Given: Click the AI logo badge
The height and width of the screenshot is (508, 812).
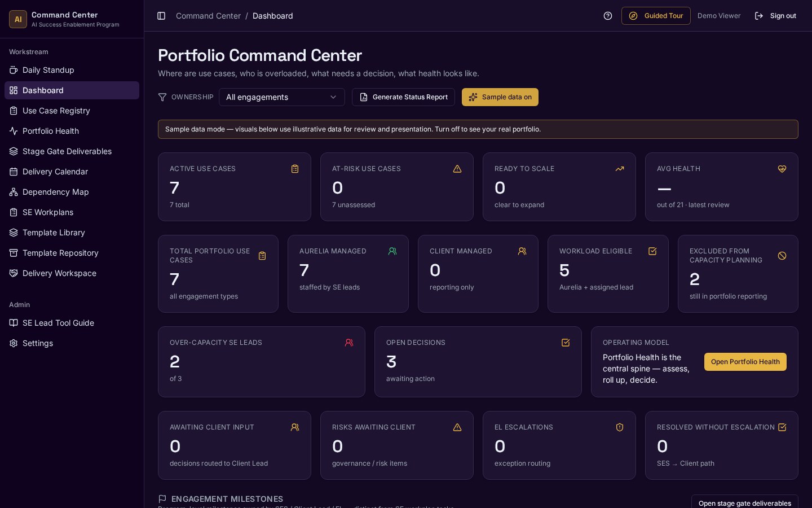Looking at the screenshot, I should pos(18,19).
